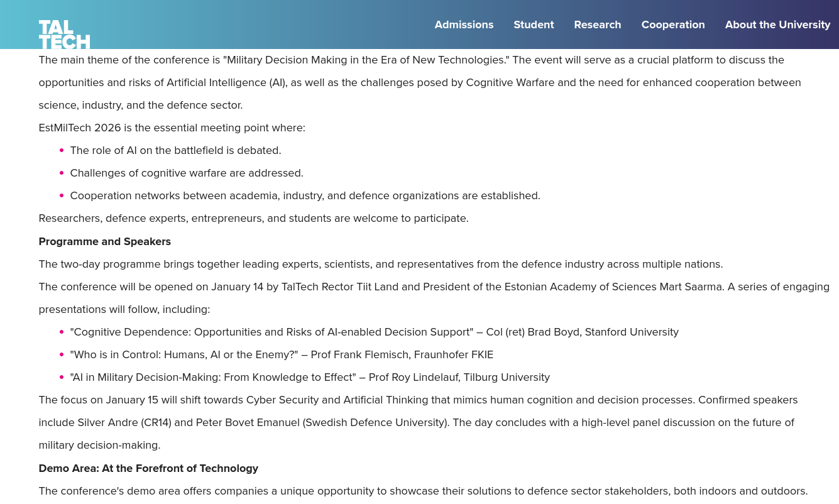Viewport: 839px width, 504px height.
Task: Open About the University
Action: 777,25
